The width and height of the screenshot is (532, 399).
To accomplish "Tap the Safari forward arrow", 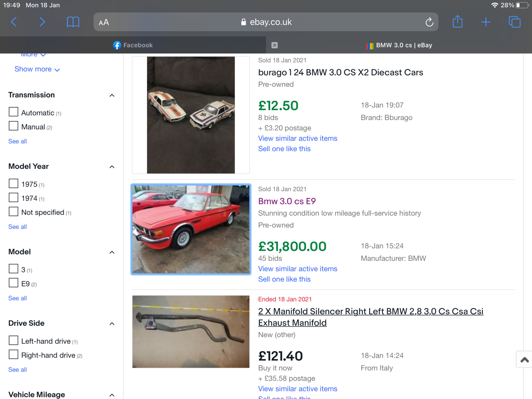I will pos(42,22).
